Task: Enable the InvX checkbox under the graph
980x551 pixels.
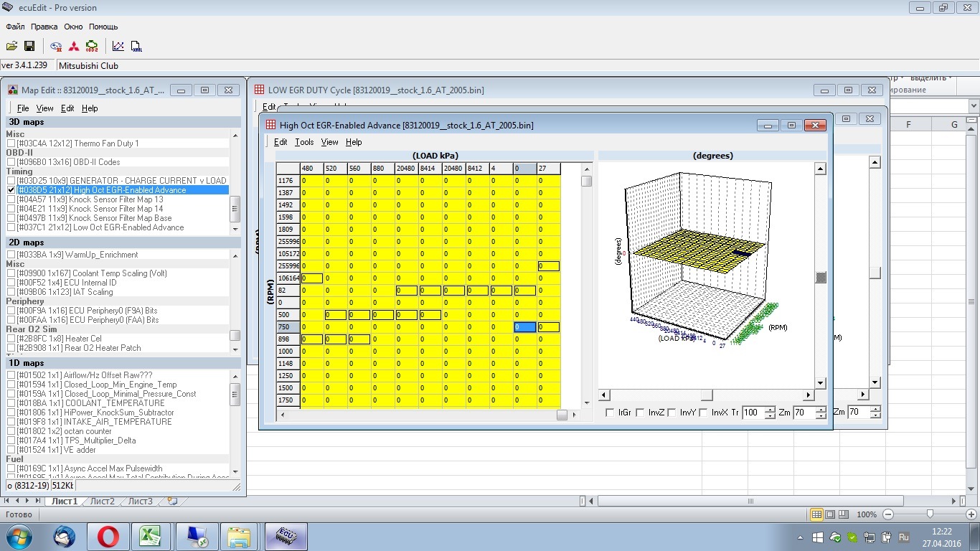Action: (x=703, y=413)
